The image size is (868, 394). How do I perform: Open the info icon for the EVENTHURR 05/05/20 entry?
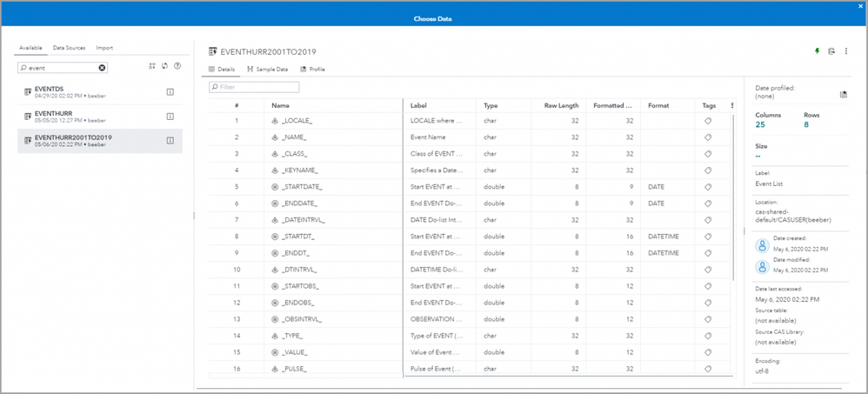tap(170, 117)
